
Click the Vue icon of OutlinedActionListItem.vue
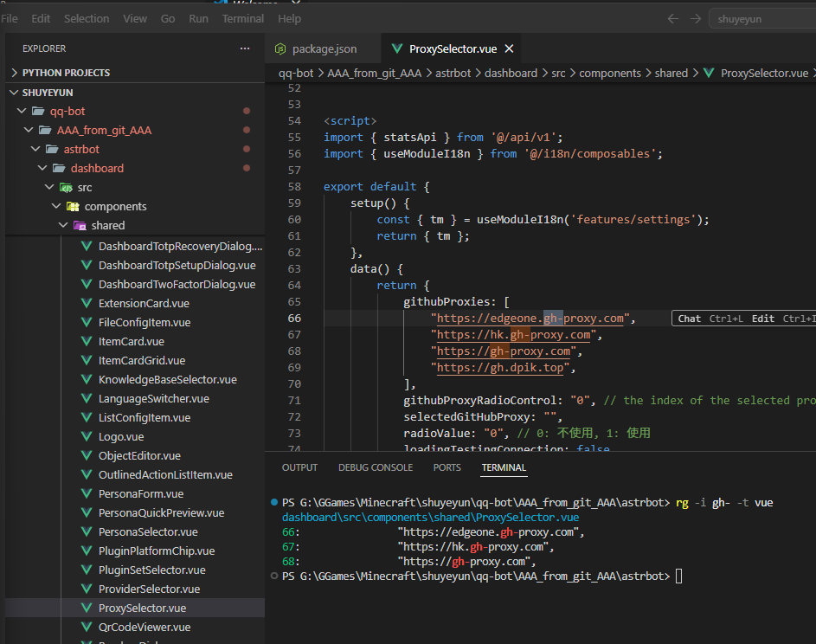[87, 475]
